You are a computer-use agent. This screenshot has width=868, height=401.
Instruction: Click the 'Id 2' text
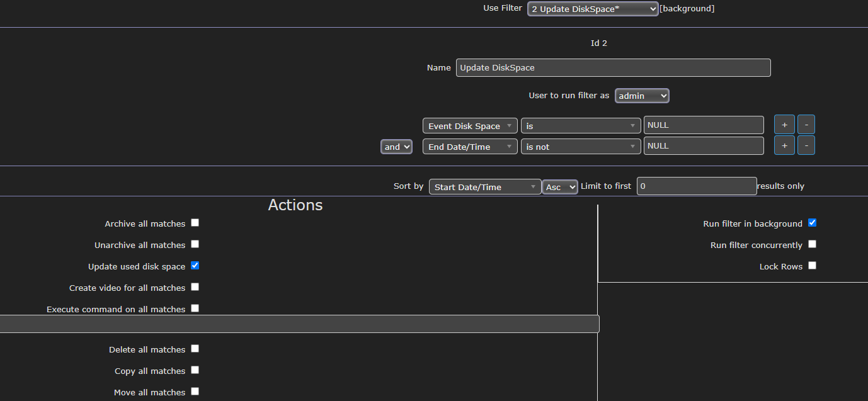click(599, 43)
